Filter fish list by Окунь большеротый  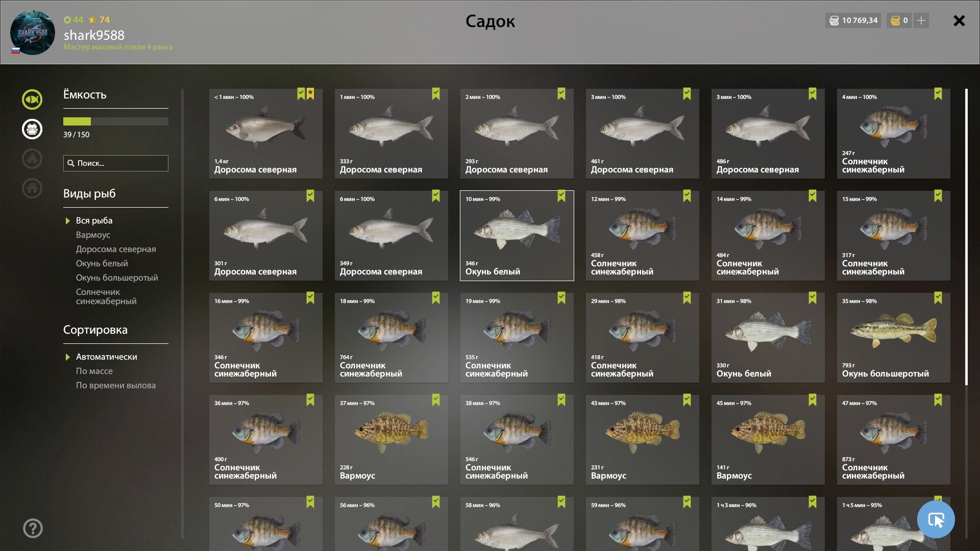(x=117, y=278)
